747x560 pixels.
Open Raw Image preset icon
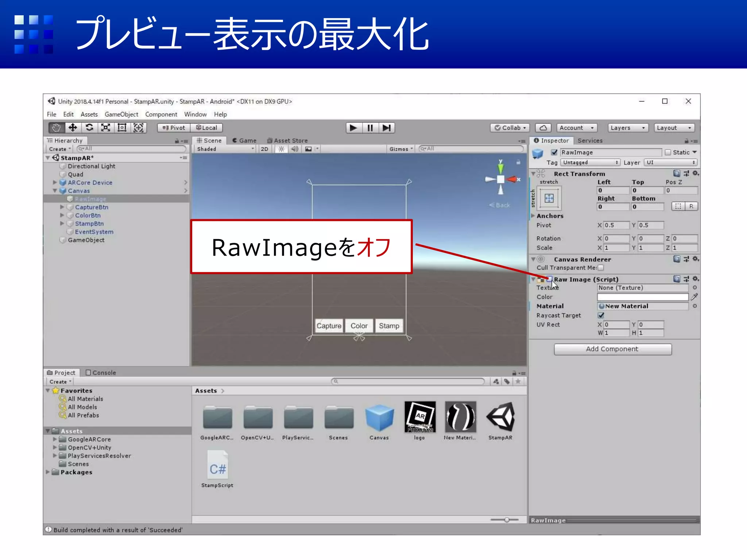click(686, 279)
